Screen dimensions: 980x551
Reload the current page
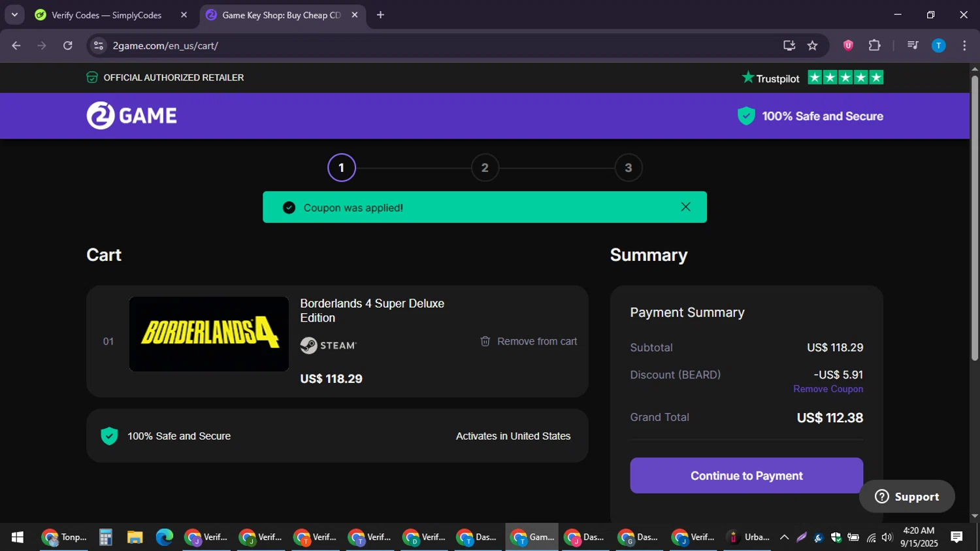[67, 45]
